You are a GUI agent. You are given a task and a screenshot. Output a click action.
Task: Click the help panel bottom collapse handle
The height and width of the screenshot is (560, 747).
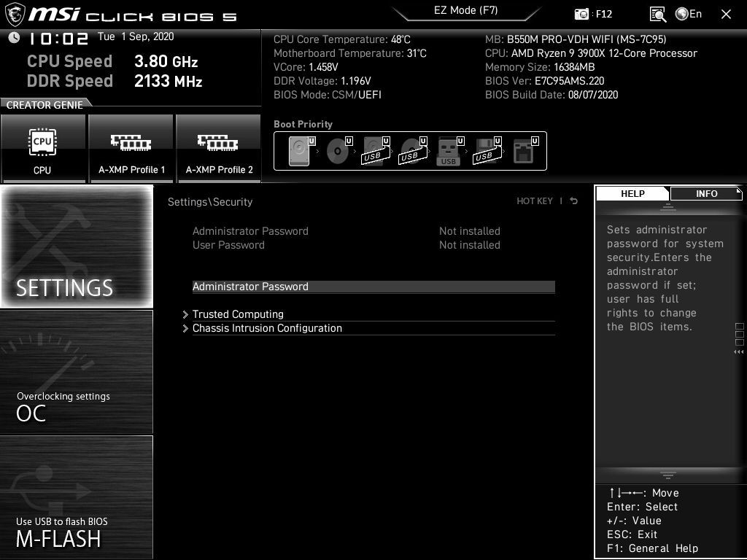[668, 475]
